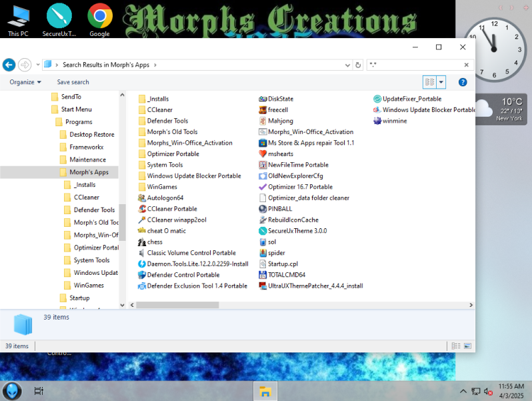This screenshot has height=401, width=532.
Task: Clear the search box text
Action: point(467,65)
